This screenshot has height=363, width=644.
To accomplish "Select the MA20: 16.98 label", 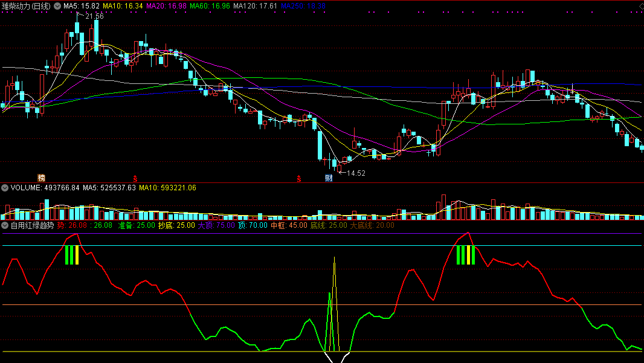I will coord(166,6).
